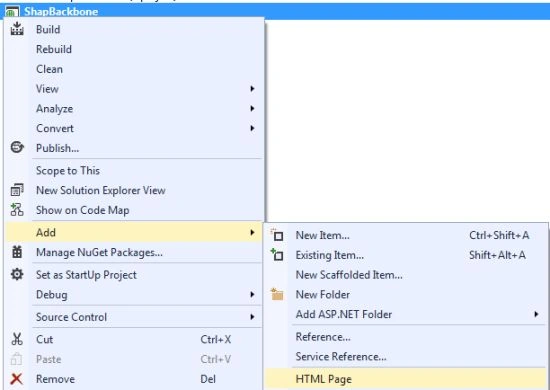
Task: Click the Set as StartUp gear icon
Action: point(17,274)
